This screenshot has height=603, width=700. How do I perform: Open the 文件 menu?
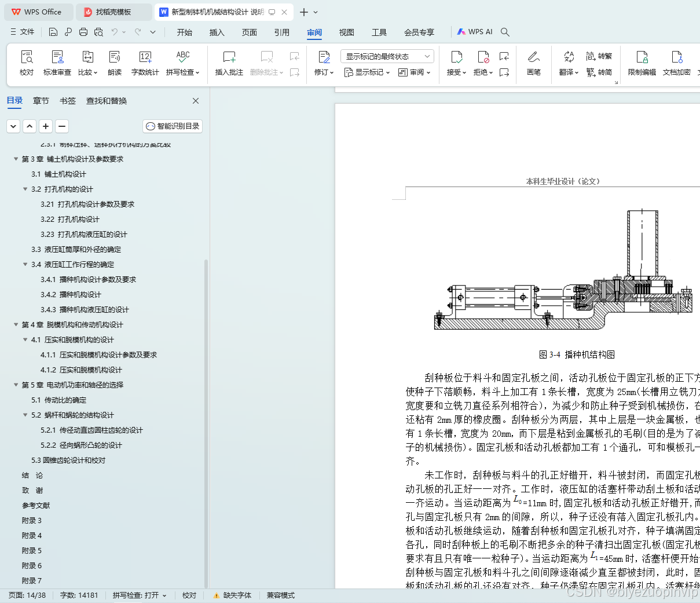(23, 32)
